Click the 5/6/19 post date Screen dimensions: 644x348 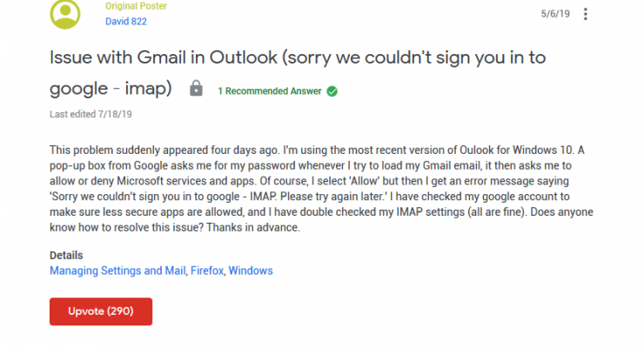tap(555, 14)
